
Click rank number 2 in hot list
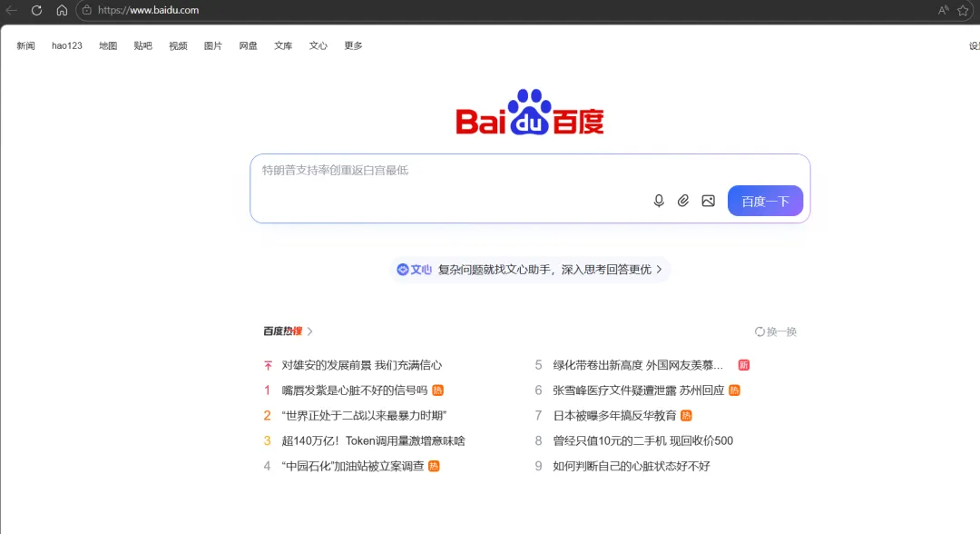(267, 415)
